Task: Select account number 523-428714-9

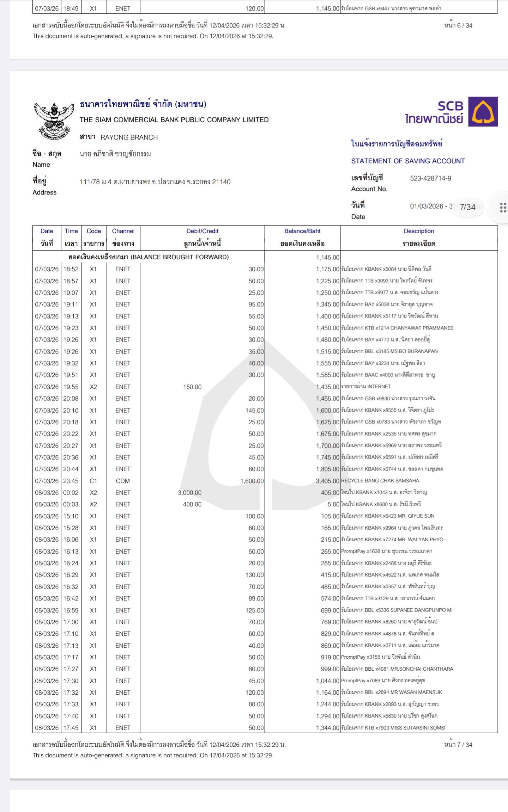Action: (x=430, y=178)
